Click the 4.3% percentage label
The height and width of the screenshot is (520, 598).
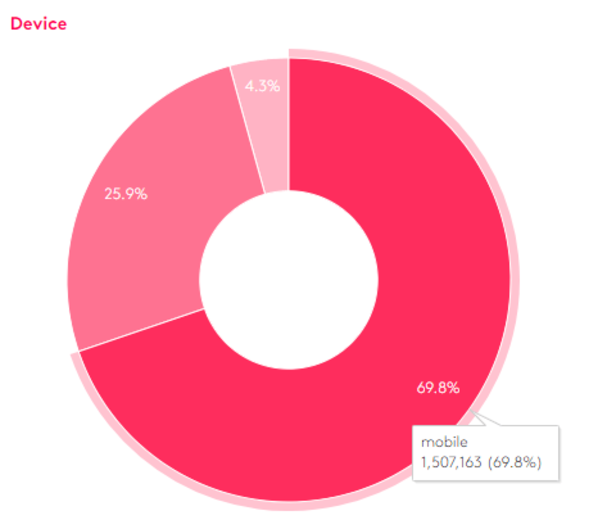[262, 86]
